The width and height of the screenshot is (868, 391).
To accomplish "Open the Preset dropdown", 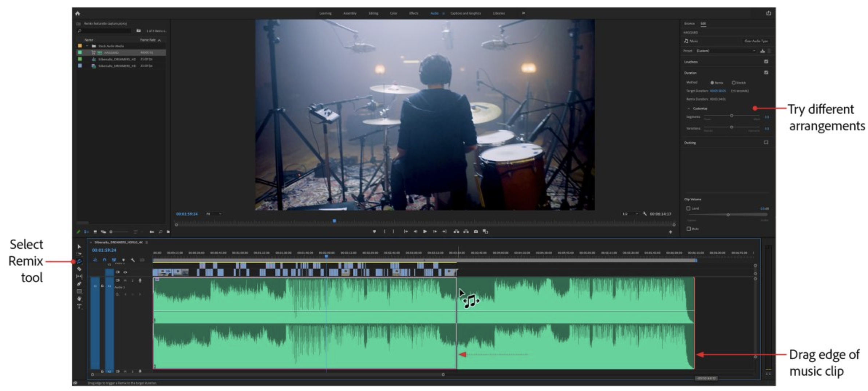I will tap(725, 51).
